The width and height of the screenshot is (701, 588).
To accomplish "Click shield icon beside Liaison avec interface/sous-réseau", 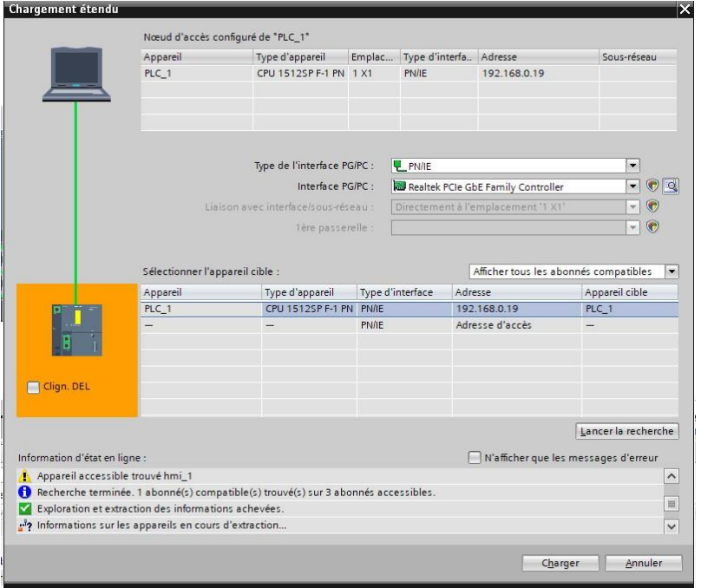I will [652, 206].
